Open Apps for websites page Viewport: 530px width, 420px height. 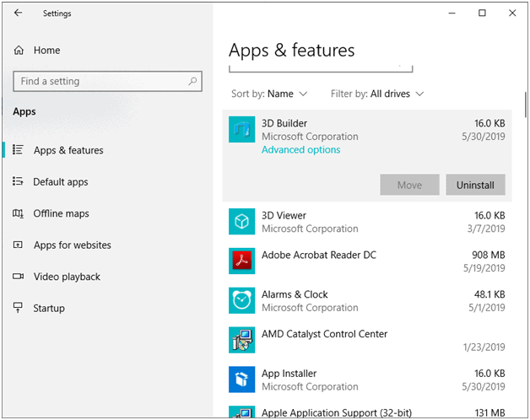pyautogui.click(x=73, y=245)
